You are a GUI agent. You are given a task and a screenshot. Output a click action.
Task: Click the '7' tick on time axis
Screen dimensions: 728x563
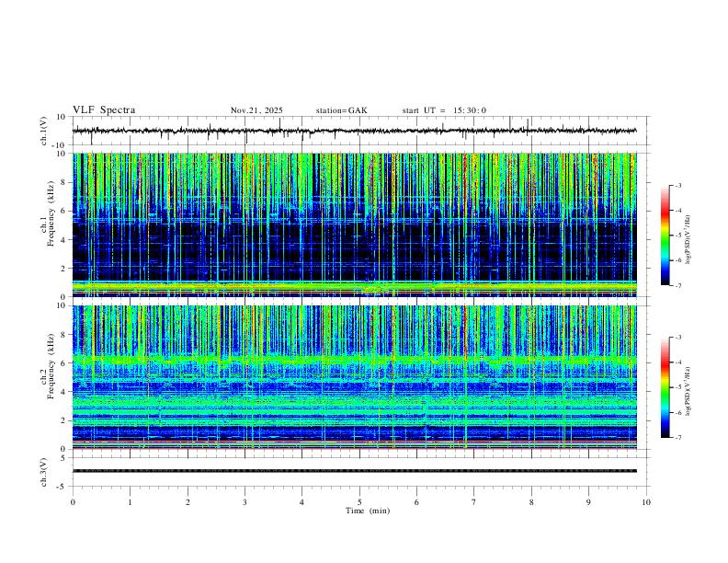click(x=474, y=502)
